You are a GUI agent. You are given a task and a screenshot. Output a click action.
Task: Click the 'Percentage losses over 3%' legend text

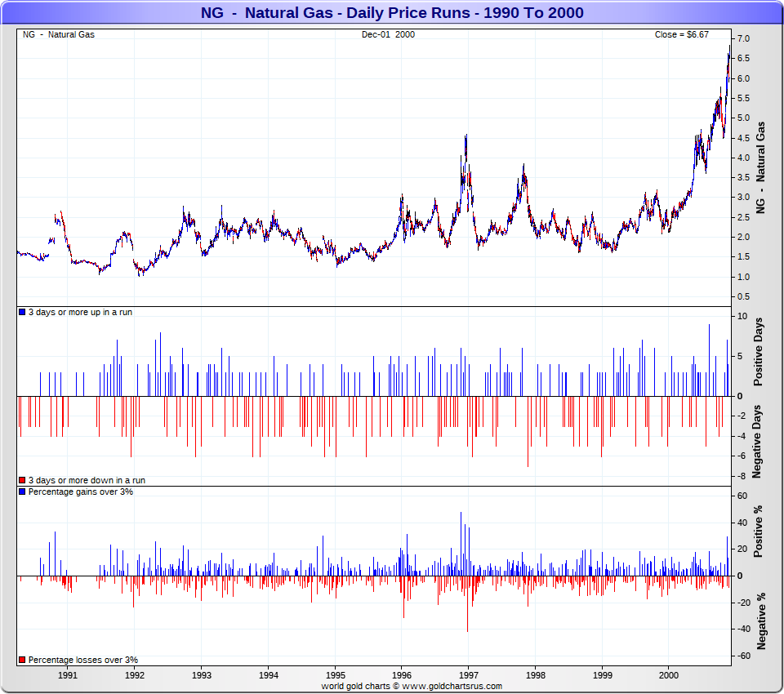[x=83, y=660]
